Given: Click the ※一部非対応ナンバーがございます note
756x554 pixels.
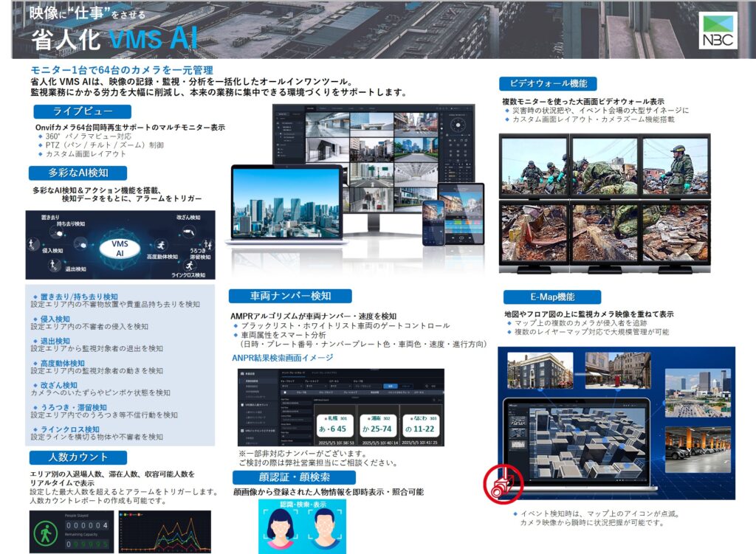Looking at the screenshot, I should click(x=302, y=454).
